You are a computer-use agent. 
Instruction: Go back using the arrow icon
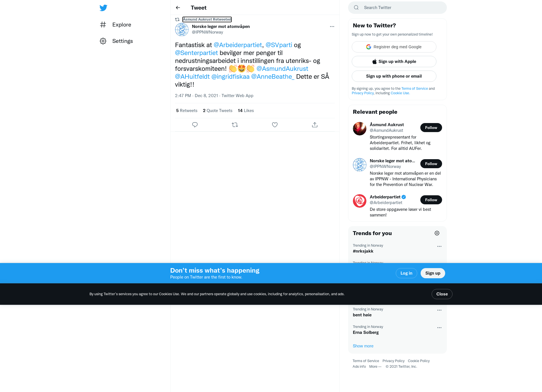click(178, 8)
